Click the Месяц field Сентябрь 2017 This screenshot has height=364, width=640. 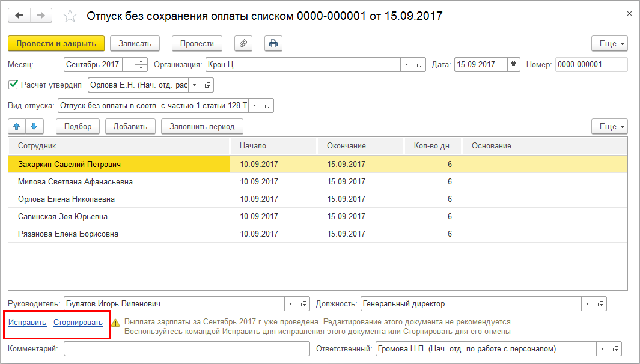[x=93, y=64]
